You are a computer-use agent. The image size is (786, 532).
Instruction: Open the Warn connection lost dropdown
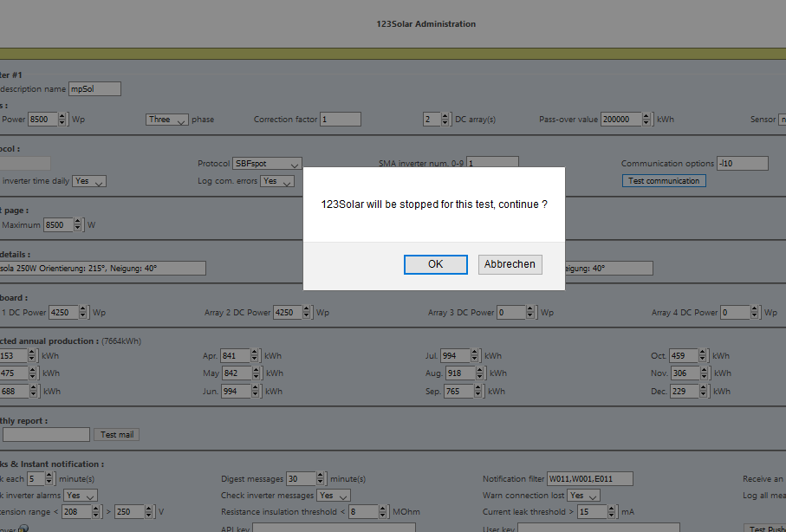coord(583,496)
